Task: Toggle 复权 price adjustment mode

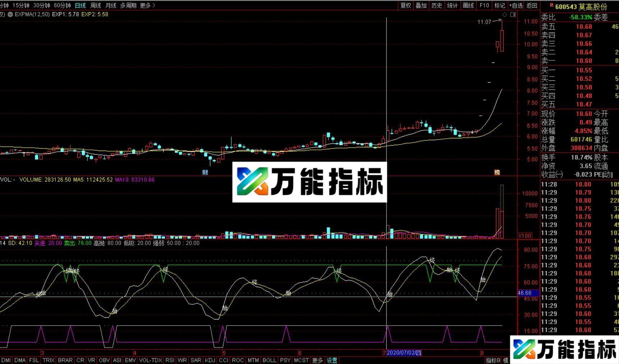Action: click(405, 5)
